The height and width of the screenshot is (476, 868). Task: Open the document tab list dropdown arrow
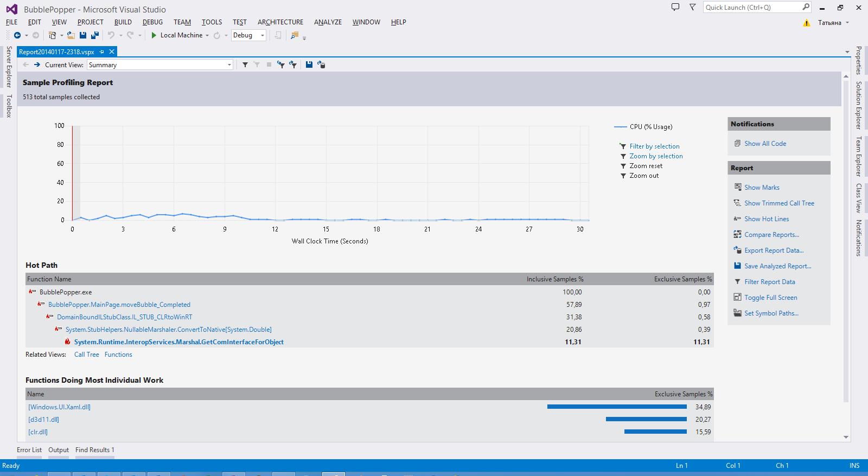coord(847,52)
